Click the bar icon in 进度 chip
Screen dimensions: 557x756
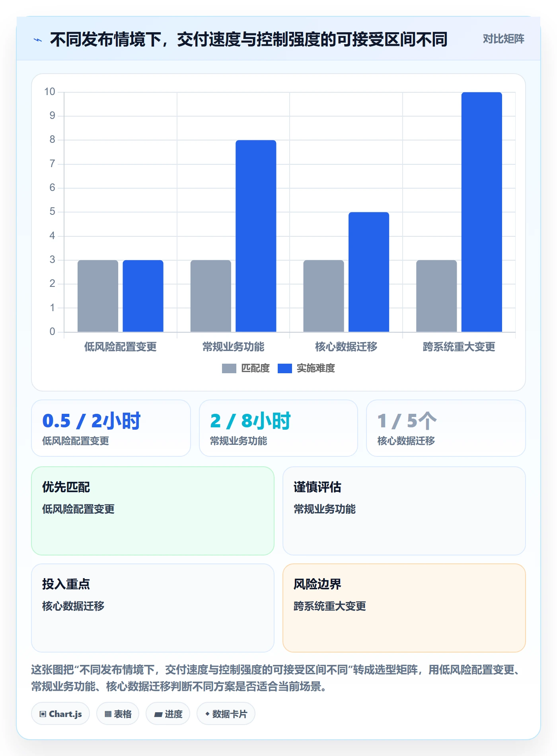158,715
